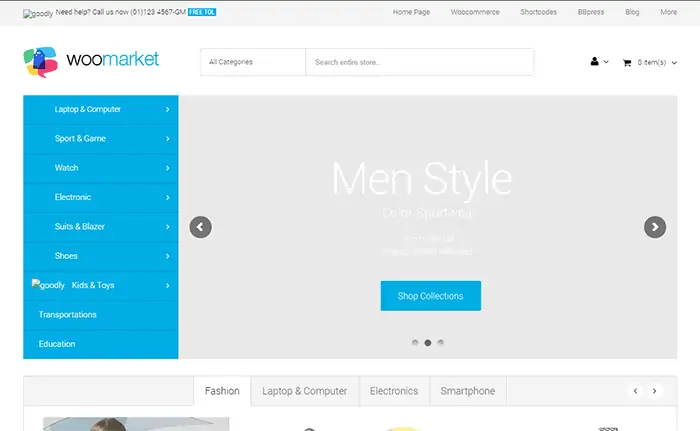
Task: Expand the account dropdown chevron
Action: pos(606,62)
